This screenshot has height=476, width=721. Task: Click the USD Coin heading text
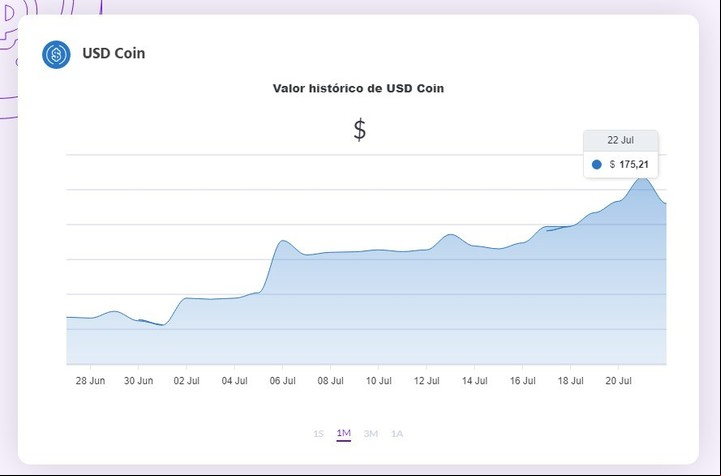[114, 53]
